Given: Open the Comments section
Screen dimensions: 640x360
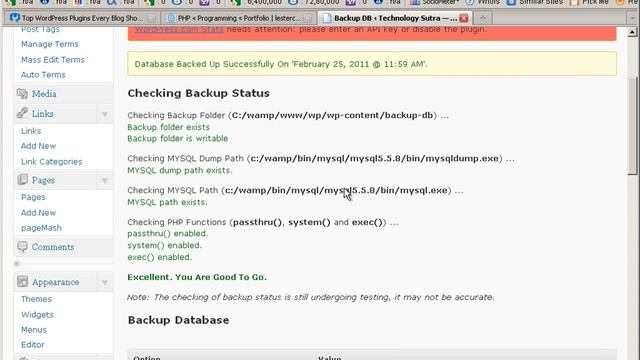Looking at the screenshot, I should [53, 247].
